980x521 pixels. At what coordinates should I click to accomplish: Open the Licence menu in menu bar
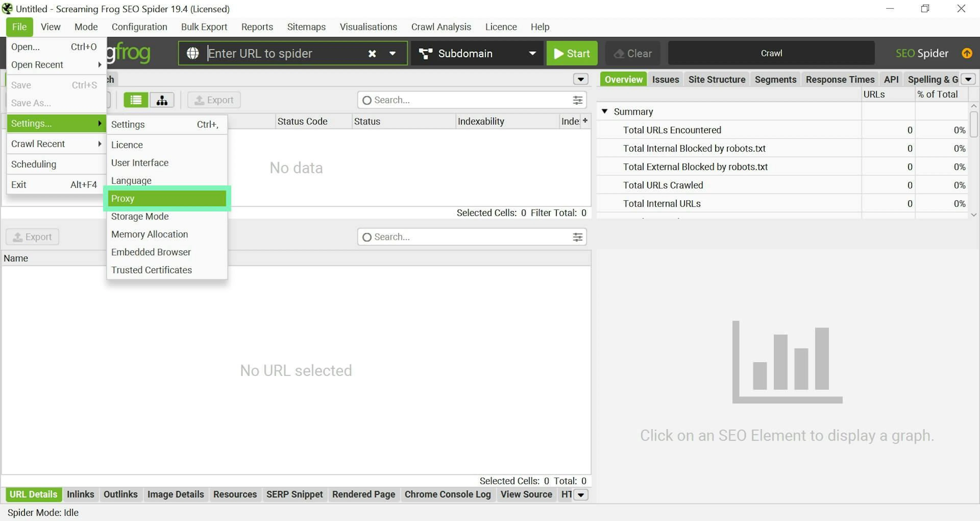point(501,27)
